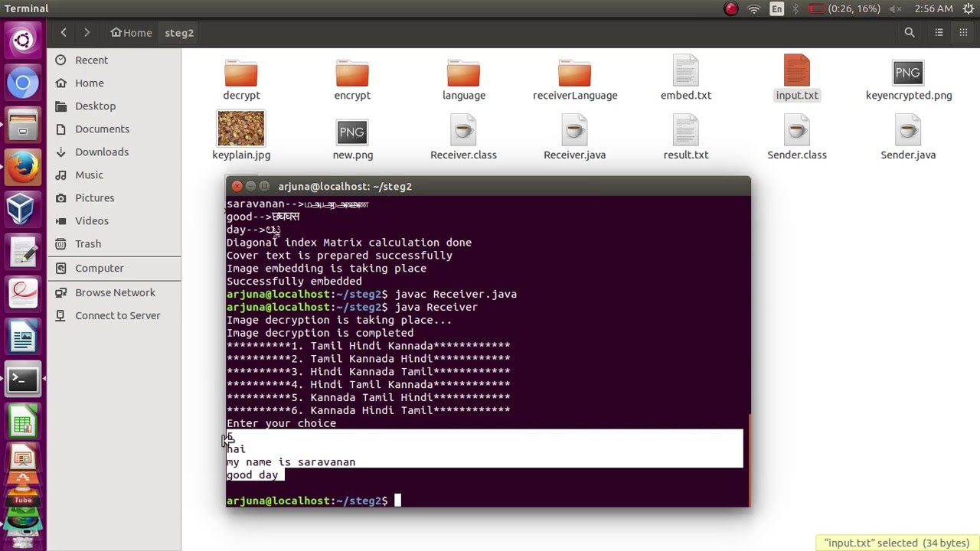Switch to list view in file manager

tap(939, 33)
